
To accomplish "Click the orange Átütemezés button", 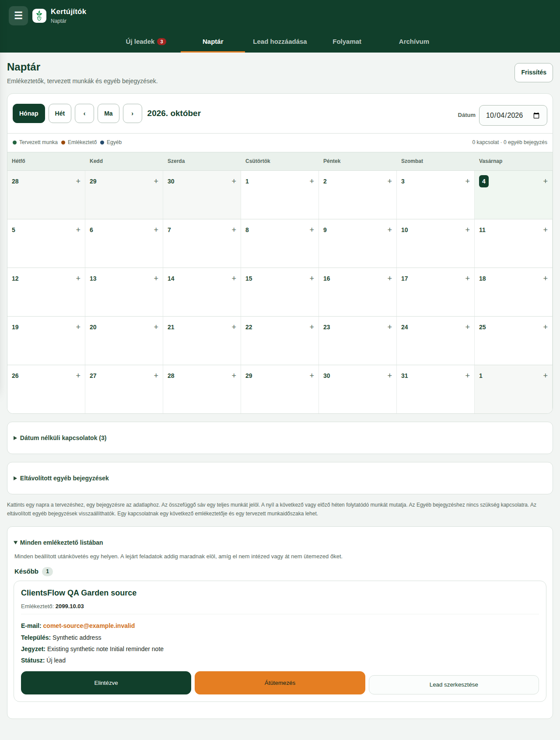I will (280, 683).
